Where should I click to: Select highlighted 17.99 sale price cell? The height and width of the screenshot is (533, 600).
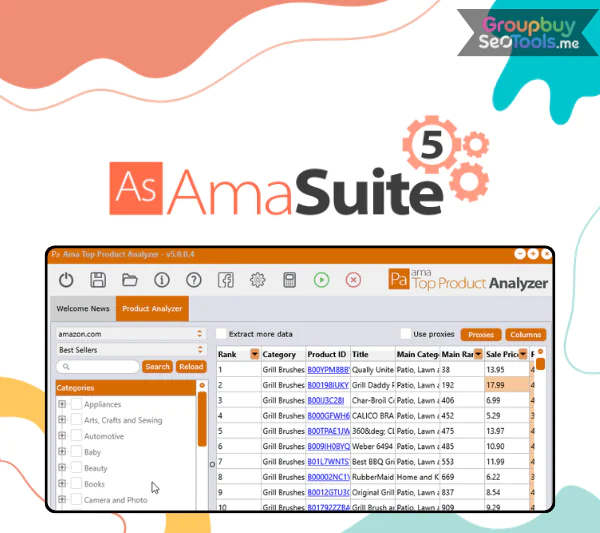507,385
